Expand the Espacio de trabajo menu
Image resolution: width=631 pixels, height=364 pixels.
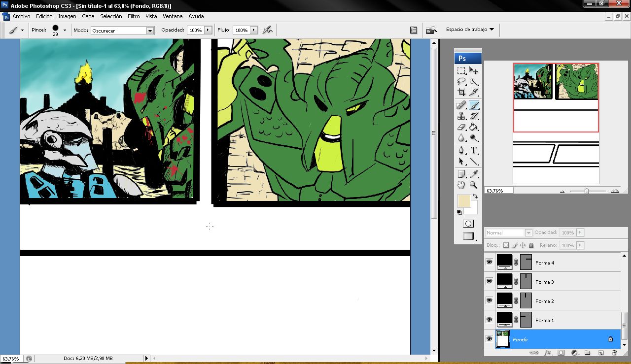pos(470,30)
